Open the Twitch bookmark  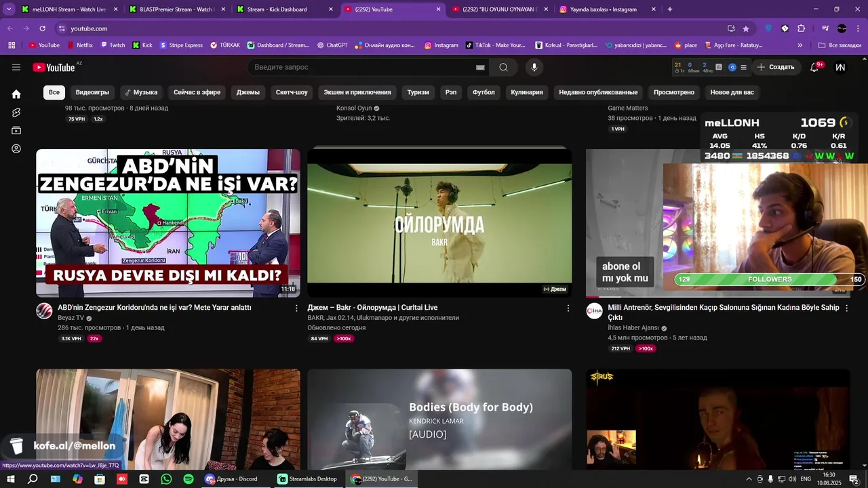point(113,45)
